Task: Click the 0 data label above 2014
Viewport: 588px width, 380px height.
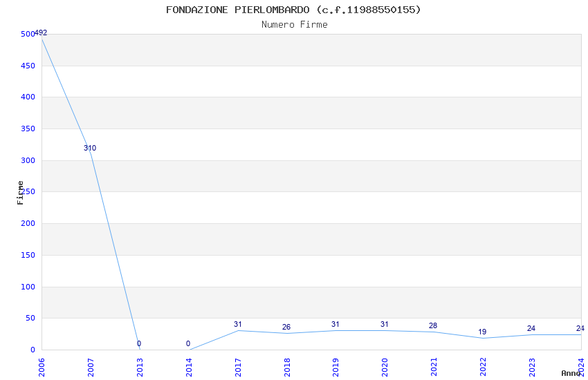Action: pos(188,343)
